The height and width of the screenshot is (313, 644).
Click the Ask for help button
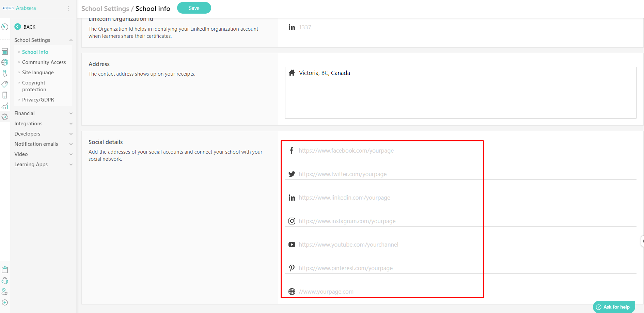[x=614, y=307]
